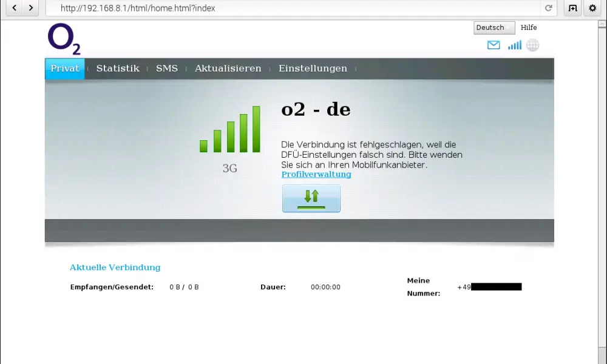Switch to the Statistik tab
The height and width of the screenshot is (364, 607).
point(118,69)
